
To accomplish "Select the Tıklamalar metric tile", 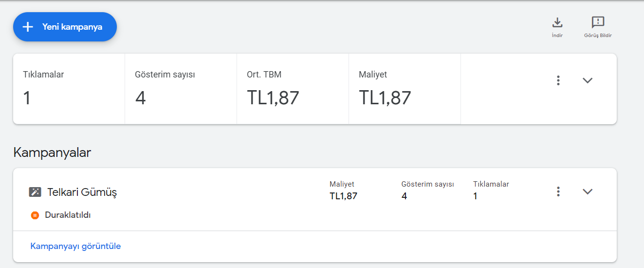I will 69,89.
